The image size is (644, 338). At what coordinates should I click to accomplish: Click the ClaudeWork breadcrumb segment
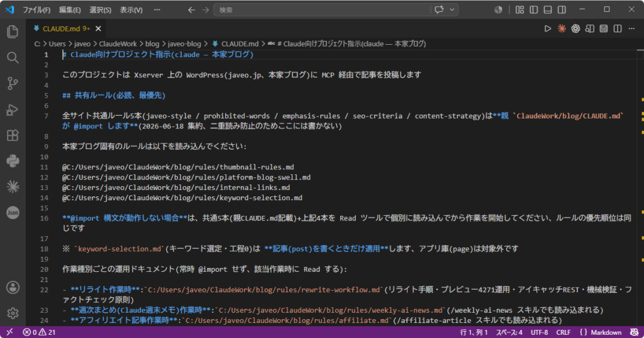pos(118,43)
